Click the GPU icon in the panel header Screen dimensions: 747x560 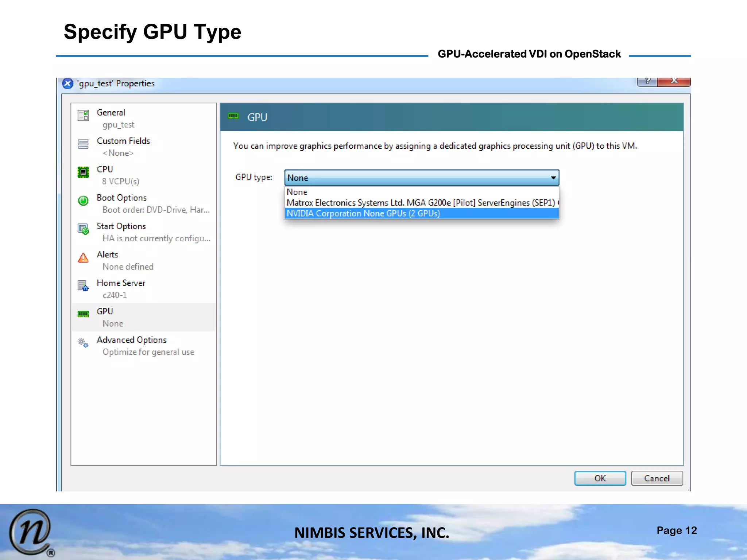point(233,116)
